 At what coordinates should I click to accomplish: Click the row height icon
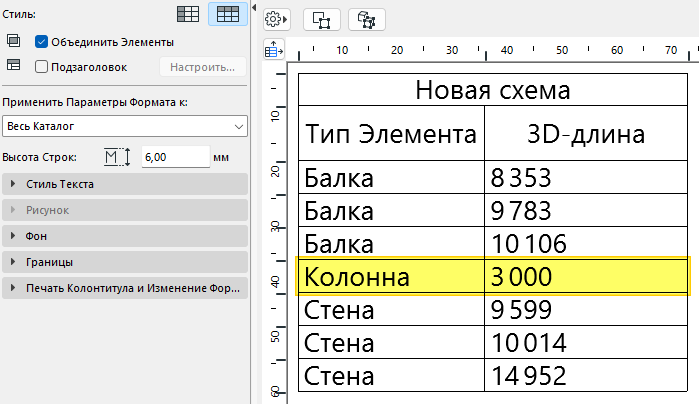tap(117, 157)
